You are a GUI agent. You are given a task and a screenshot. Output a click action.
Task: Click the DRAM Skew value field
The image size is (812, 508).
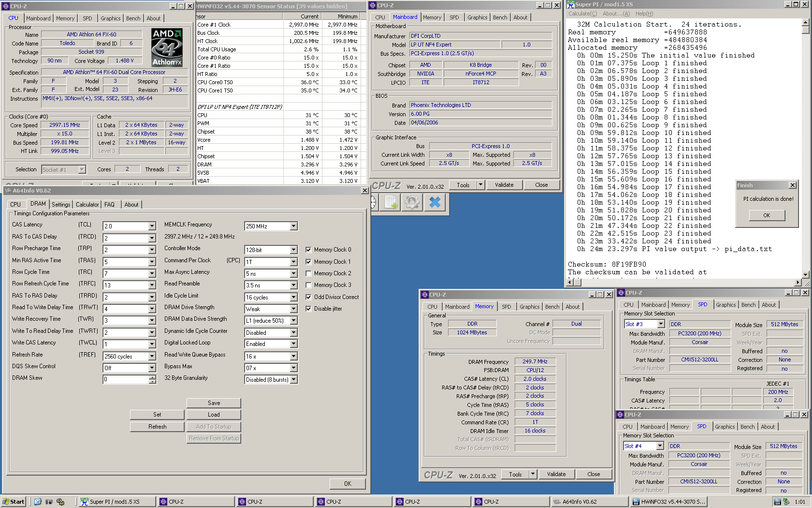click(x=126, y=380)
